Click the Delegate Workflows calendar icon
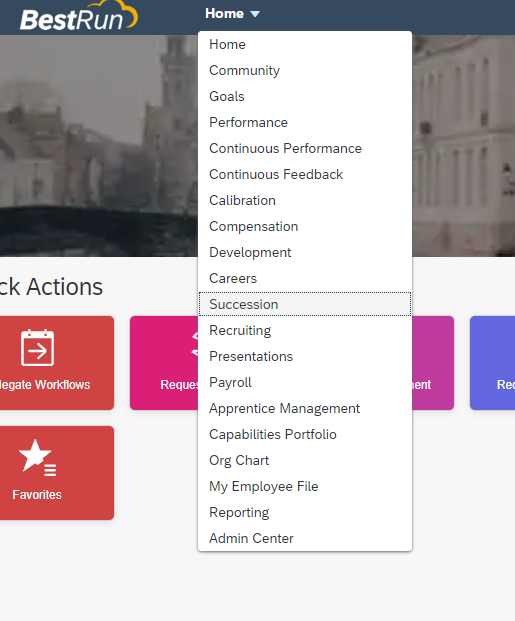 click(37, 347)
